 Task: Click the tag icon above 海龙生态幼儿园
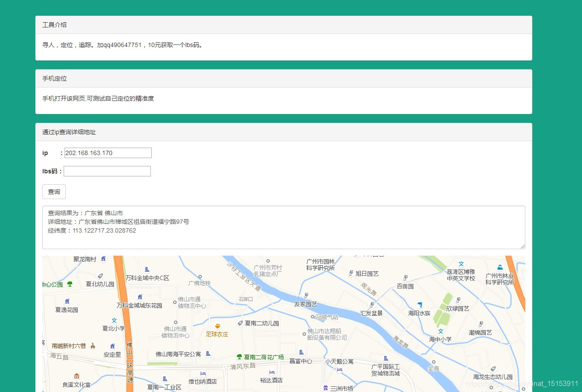click(493, 369)
